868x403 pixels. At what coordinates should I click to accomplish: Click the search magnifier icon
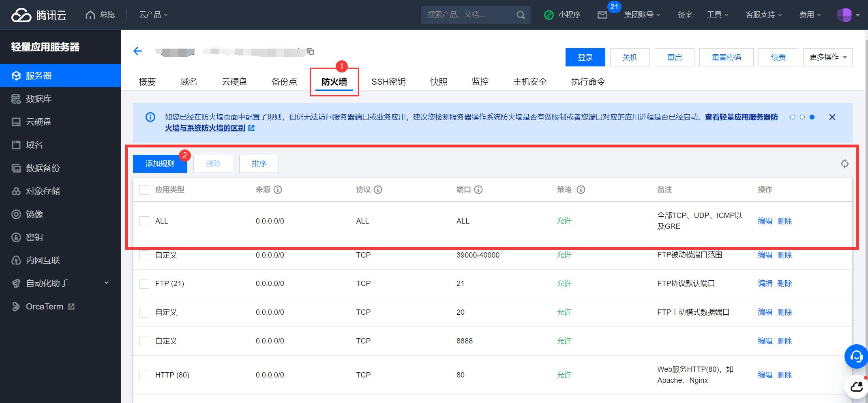(521, 15)
